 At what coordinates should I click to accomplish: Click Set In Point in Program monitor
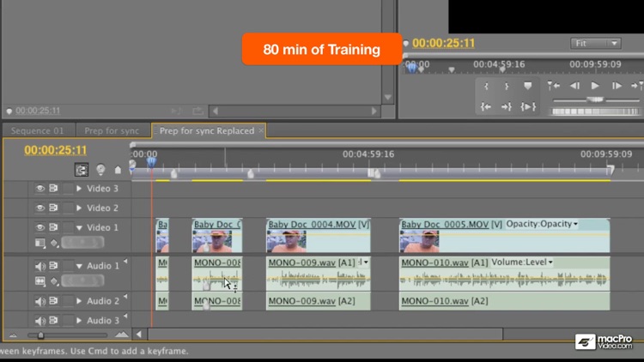pyautogui.click(x=486, y=86)
